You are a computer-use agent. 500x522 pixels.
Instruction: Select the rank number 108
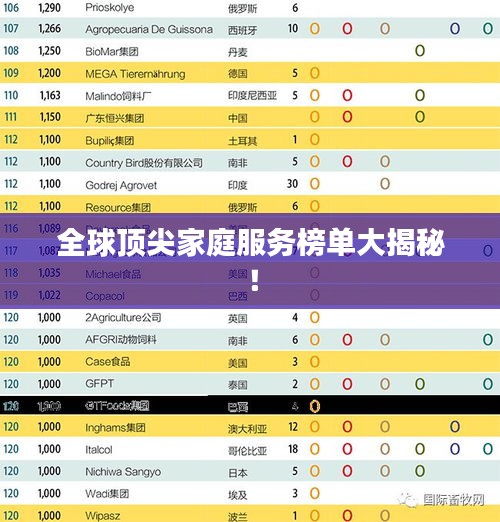11,51
